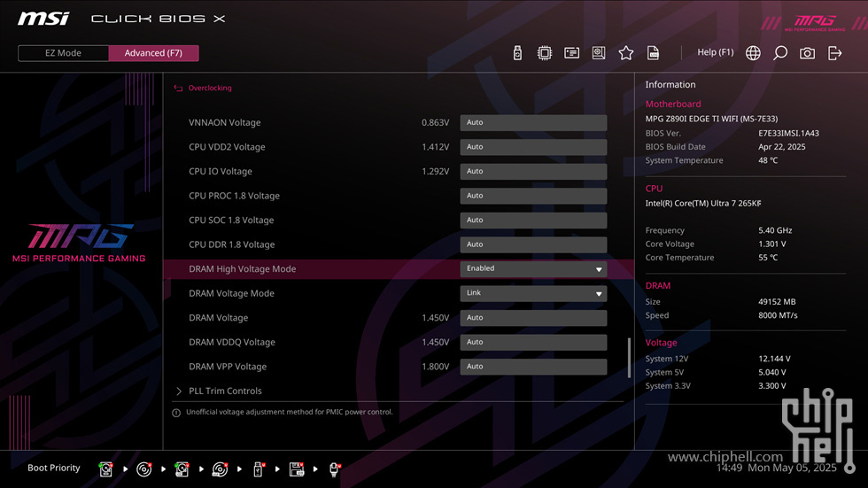
Task: Open Favorites with the star icon
Action: pos(625,52)
